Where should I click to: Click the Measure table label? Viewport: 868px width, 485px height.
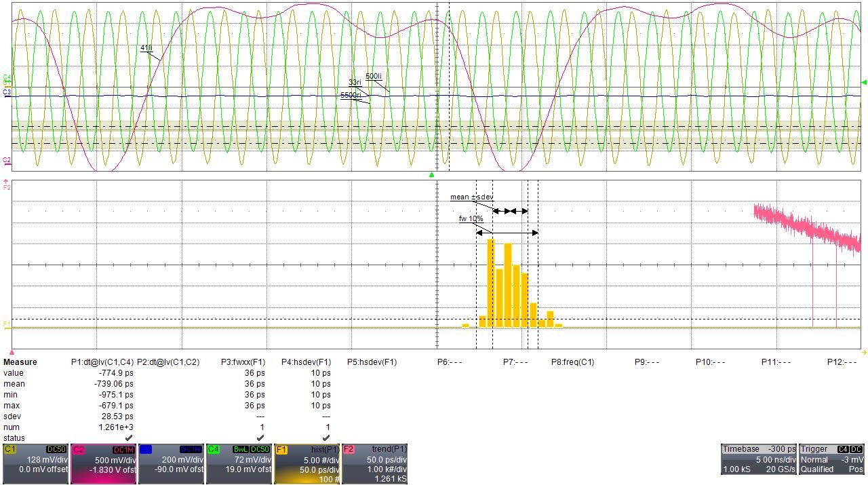tap(20, 362)
